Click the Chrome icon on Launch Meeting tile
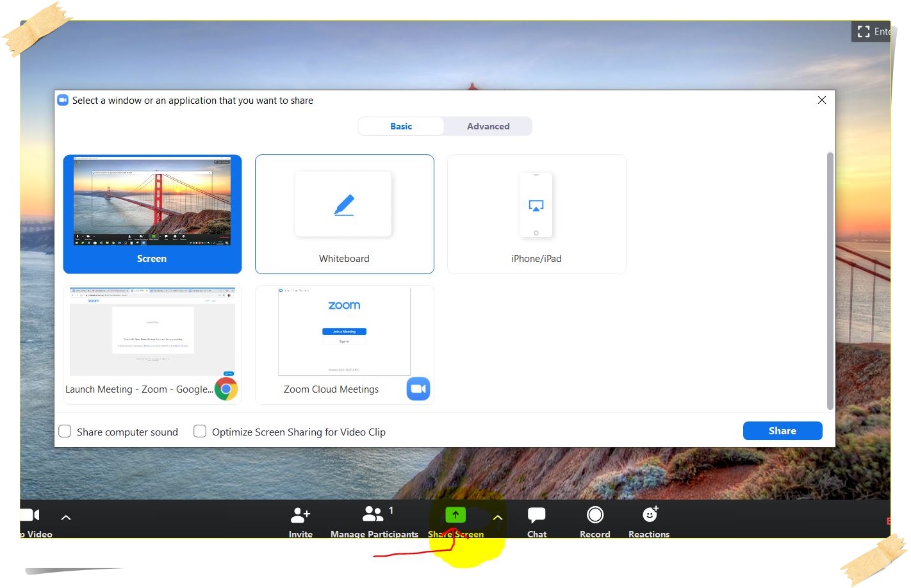The width and height of the screenshot is (911, 588). click(x=226, y=388)
